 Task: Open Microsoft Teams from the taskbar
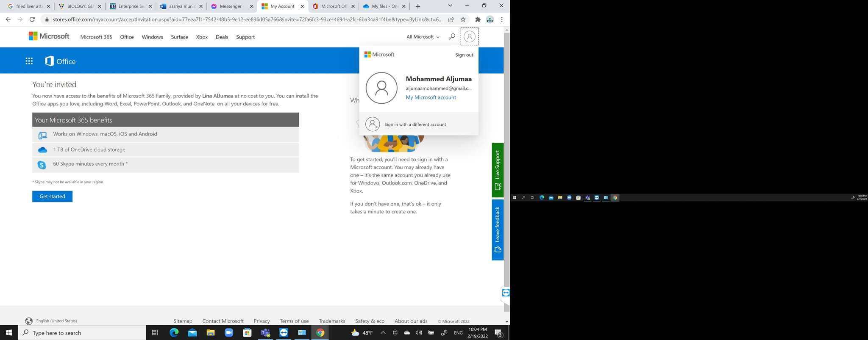[265, 333]
